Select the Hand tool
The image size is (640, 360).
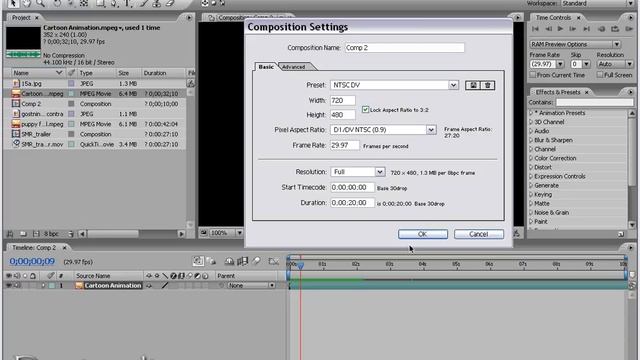point(27,3)
